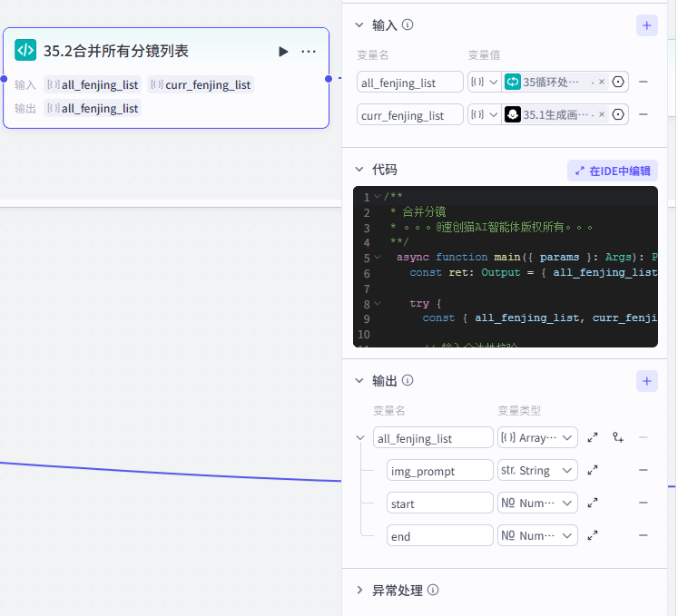This screenshot has width=678, height=616.
Task: Edit the all_fenjing_list output name field
Action: [433, 437]
